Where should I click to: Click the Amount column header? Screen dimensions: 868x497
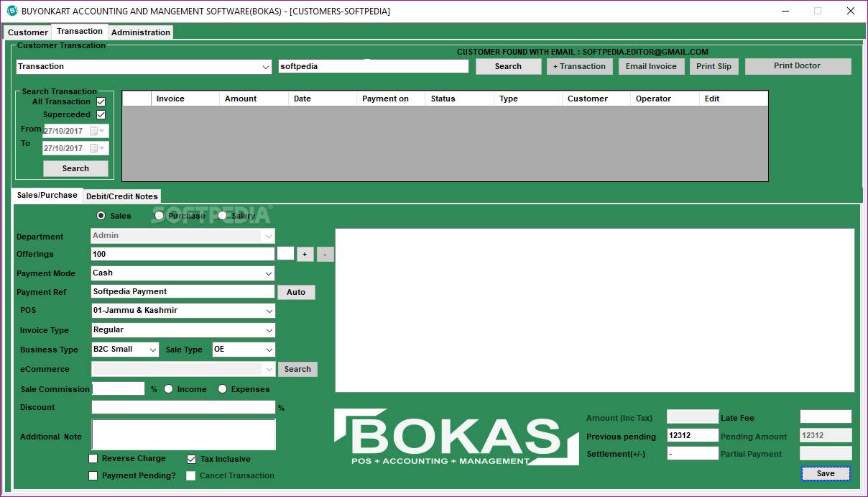[x=254, y=99]
